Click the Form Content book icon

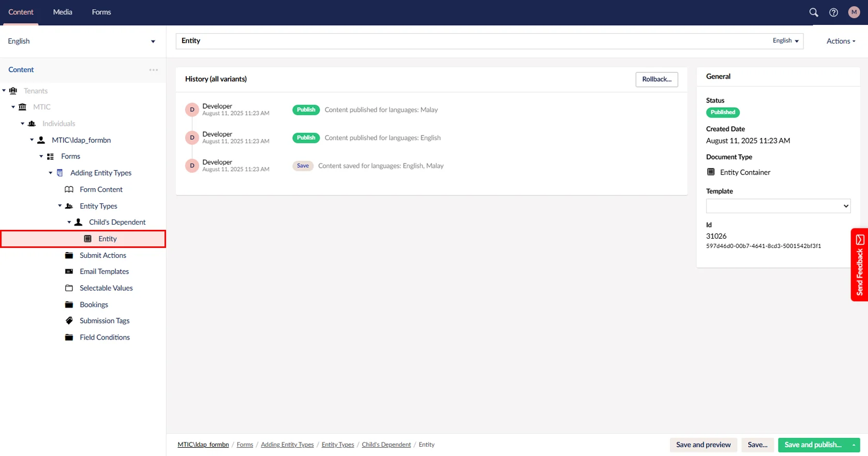tap(69, 189)
